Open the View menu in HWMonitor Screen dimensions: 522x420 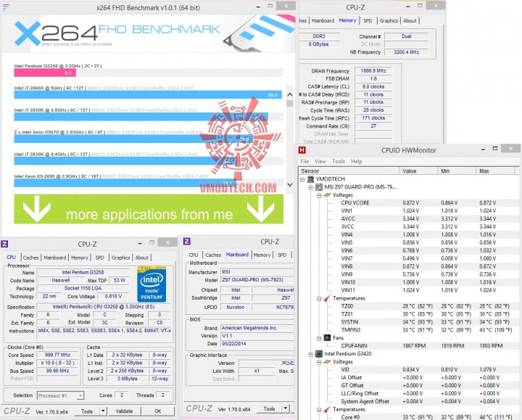click(320, 161)
